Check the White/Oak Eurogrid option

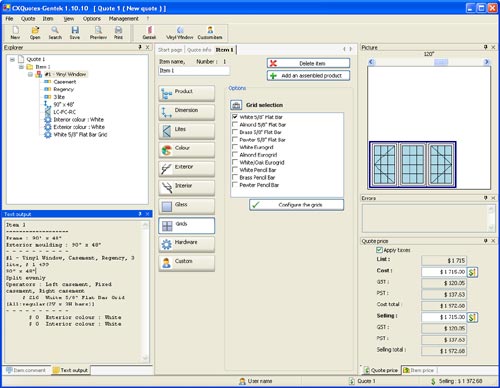coord(235,162)
